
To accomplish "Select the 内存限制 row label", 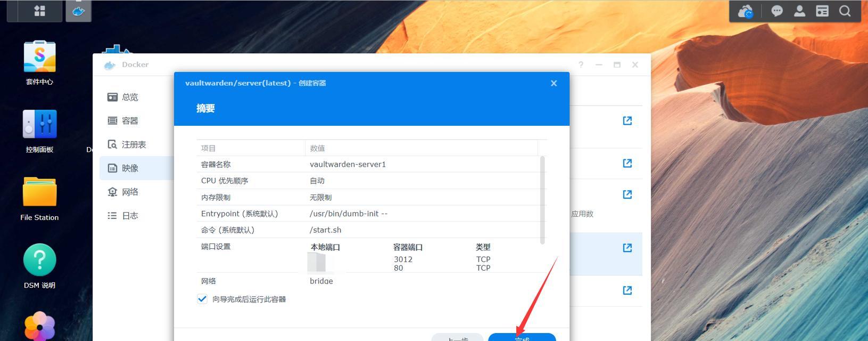I will coord(216,197).
